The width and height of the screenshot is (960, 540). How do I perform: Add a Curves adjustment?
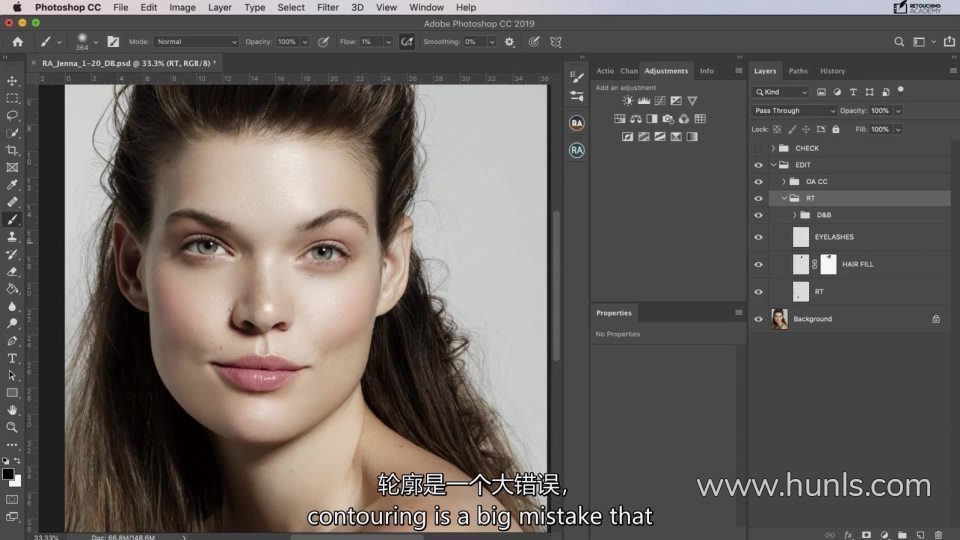tap(659, 101)
